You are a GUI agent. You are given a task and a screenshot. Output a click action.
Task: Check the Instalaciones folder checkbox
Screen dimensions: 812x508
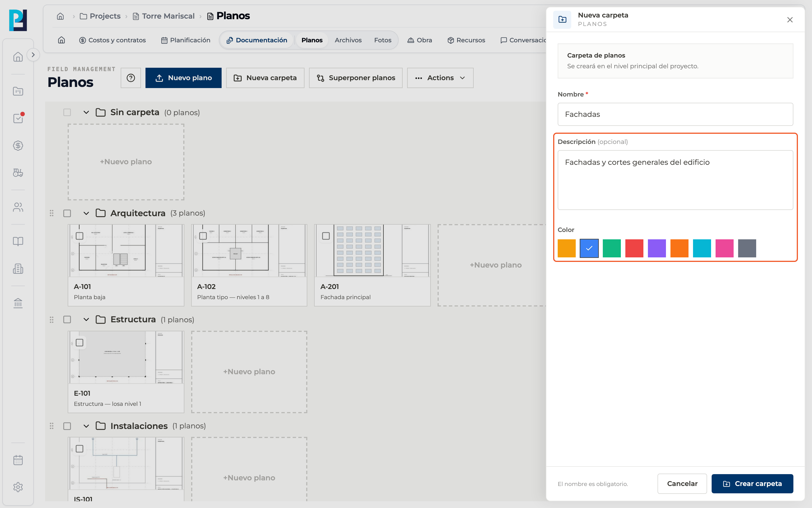coord(67,426)
